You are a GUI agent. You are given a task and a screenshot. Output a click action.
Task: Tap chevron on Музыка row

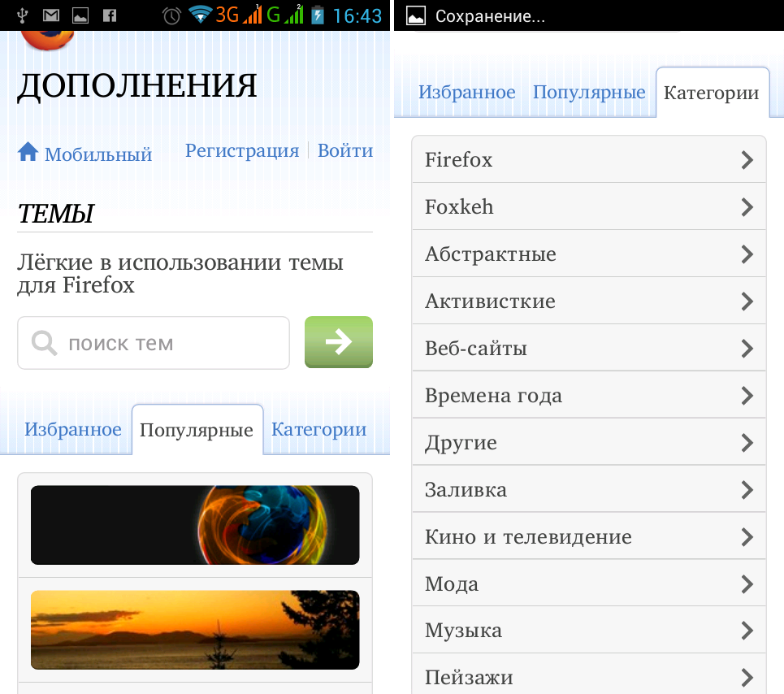pos(747,631)
